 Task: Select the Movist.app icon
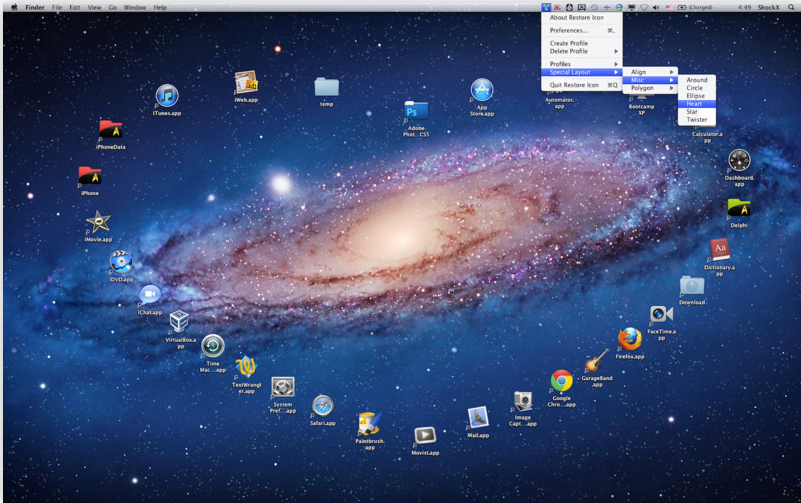click(425, 436)
